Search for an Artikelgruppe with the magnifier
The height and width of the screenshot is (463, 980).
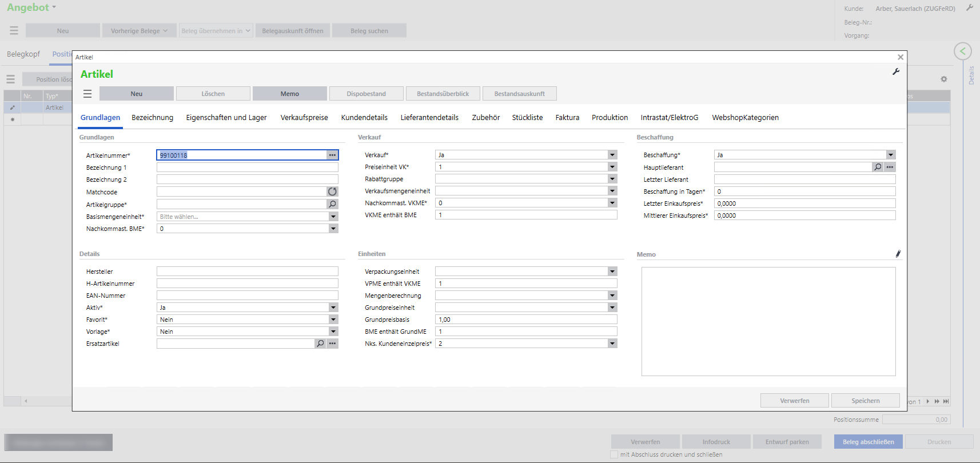tap(332, 204)
